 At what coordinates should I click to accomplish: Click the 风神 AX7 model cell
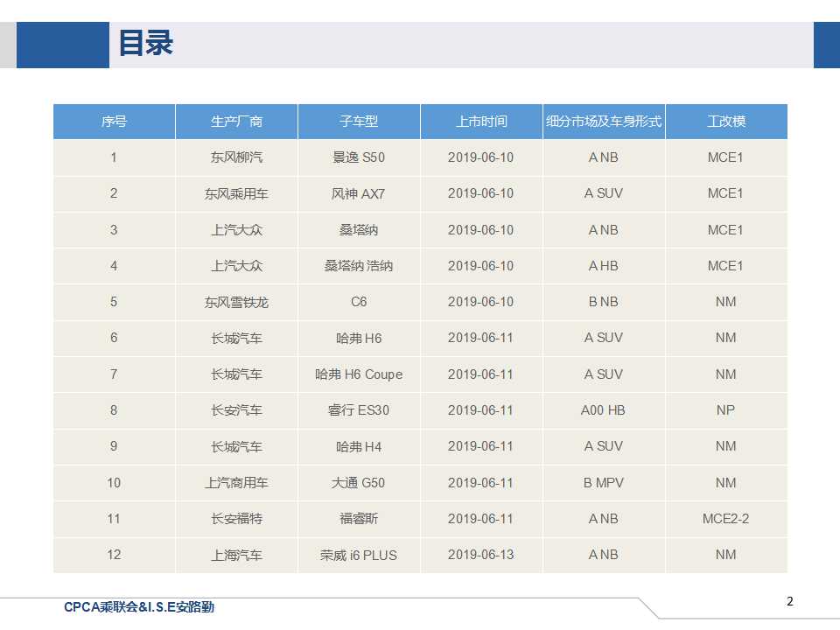(359, 193)
